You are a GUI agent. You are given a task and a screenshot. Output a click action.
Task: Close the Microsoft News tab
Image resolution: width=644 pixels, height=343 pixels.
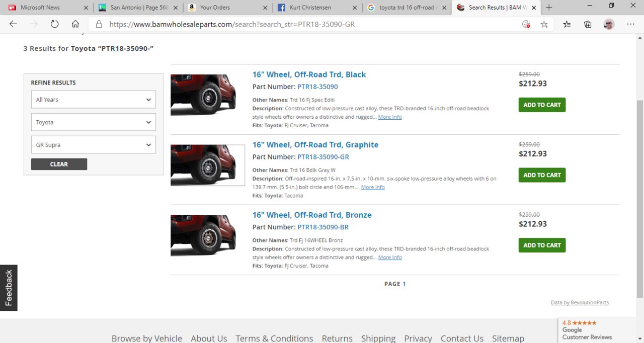click(86, 8)
